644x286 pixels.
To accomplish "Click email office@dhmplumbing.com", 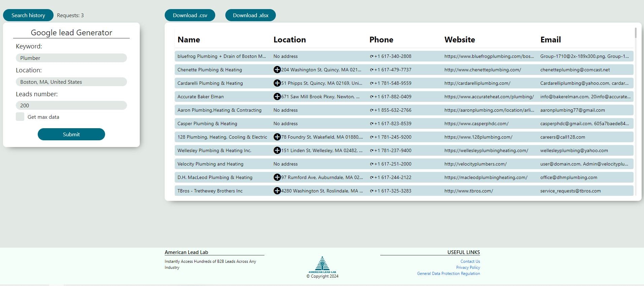I will pyautogui.click(x=569, y=177).
